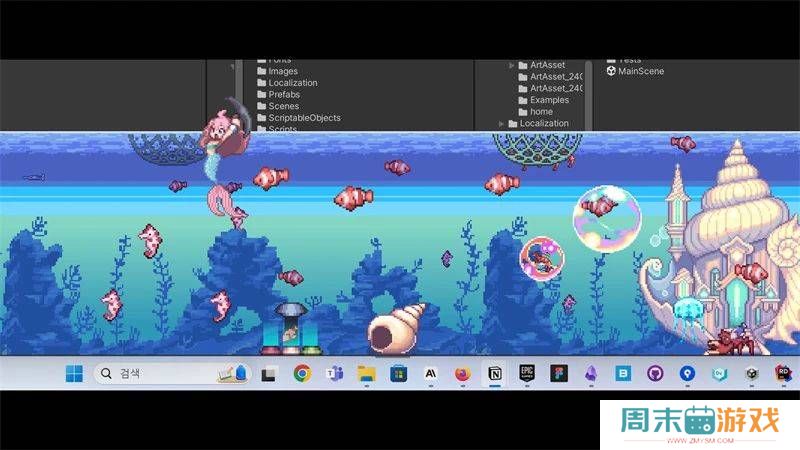Expand the ArtAsset folder arrow

(511, 65)
